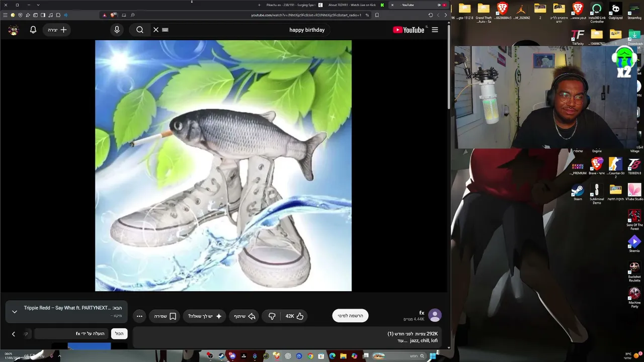Open the fx channel avatar
This screenshot has width=644, height=362.
point(435,316)
